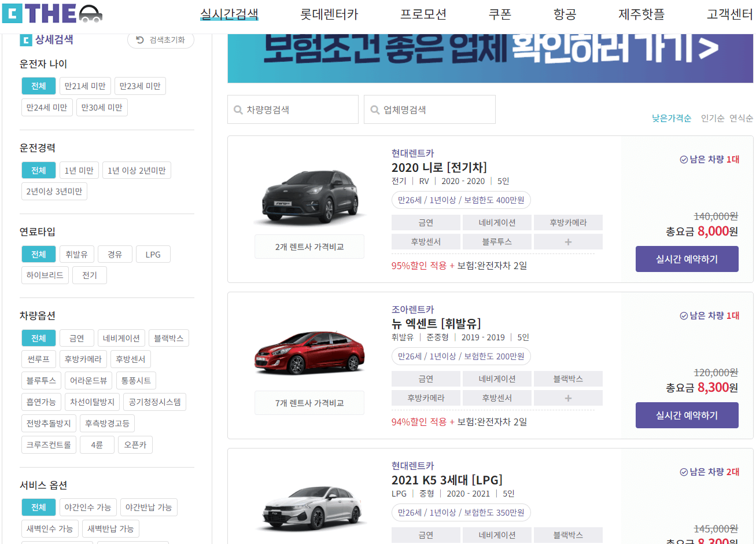The width and height of the screenshot is (756, 544).
Task: Expand more options plus for 2020 니로
Action: tap(568, 242)
